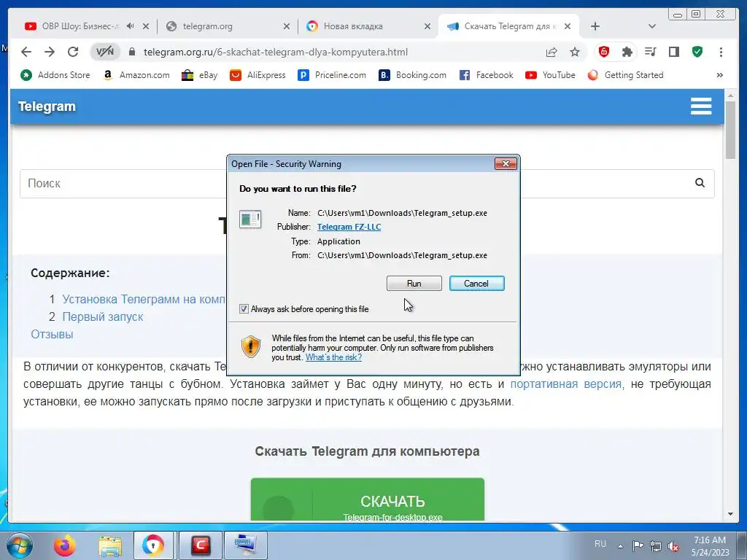This screenshot has width=747, height=560.
Task: Open Первый запуск contents link
Action: [x=102, y=316]
